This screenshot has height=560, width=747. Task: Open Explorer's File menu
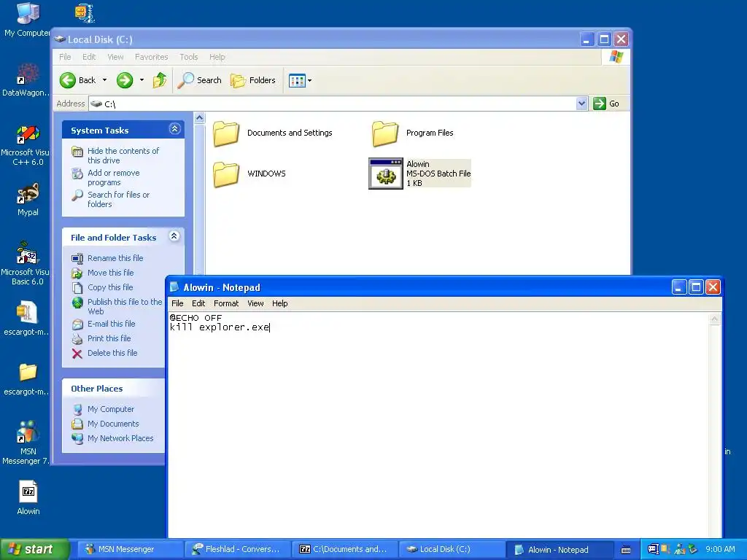tap(65, 57)
